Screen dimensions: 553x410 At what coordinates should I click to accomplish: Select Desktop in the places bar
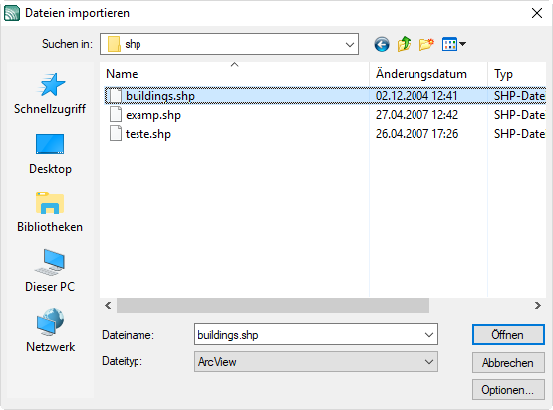50,154
